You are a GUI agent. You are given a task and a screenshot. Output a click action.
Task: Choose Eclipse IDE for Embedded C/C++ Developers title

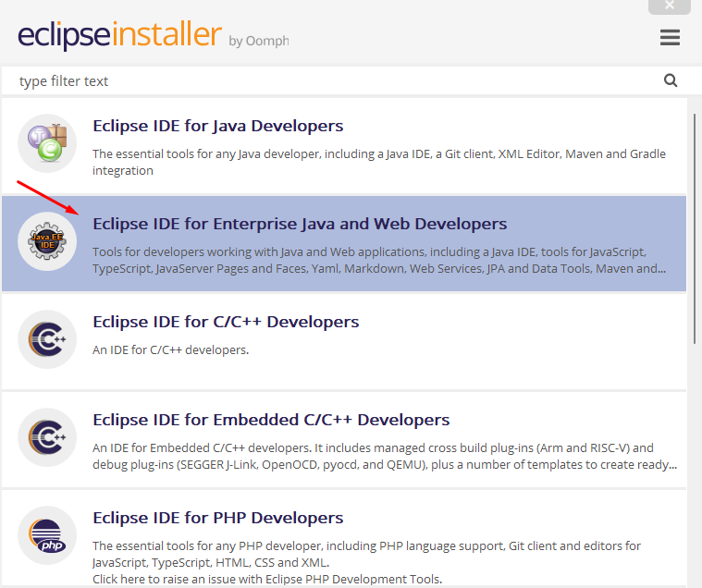pos(271,420)
